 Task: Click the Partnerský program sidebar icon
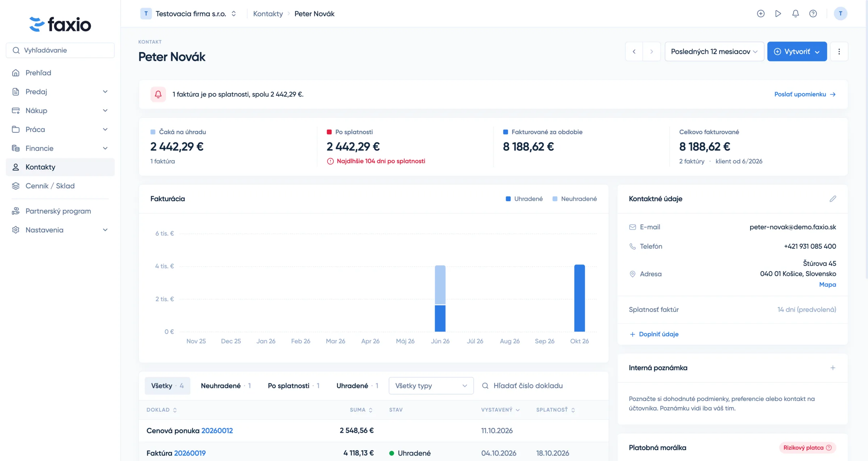pyautogui.click(x=16, y=211)
